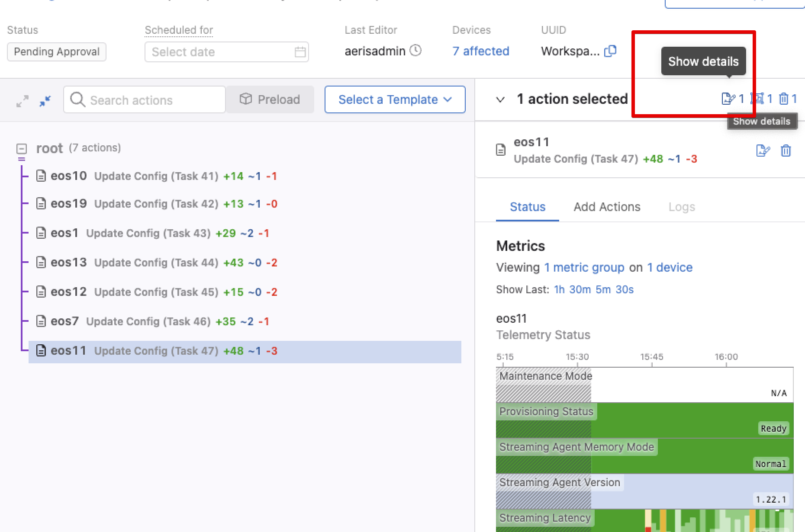Click the trash icon in selected actions header
805x532 pixels.
click(783, 99)
